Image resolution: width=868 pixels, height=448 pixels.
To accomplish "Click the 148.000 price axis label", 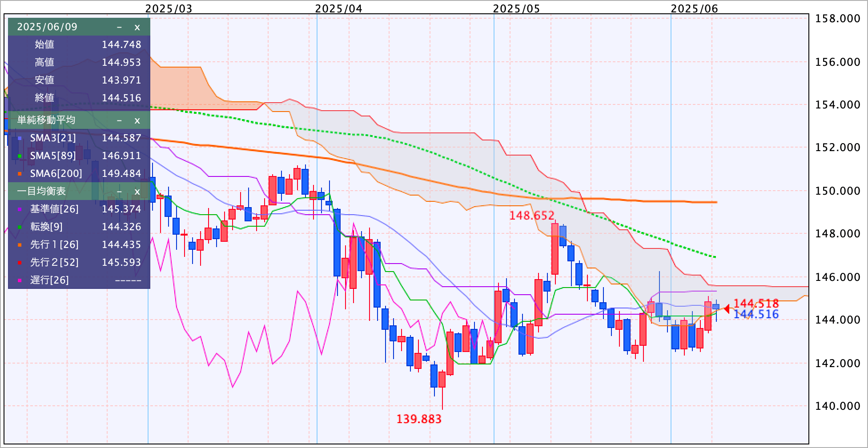I will [837, 234].
